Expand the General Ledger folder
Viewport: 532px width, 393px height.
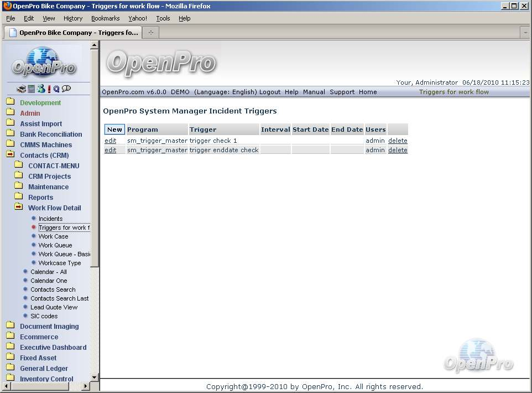[11, 368]
